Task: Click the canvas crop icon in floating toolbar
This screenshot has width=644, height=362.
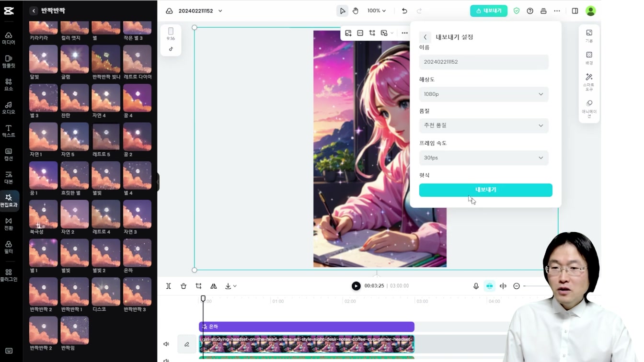Action: pos(372,33)
